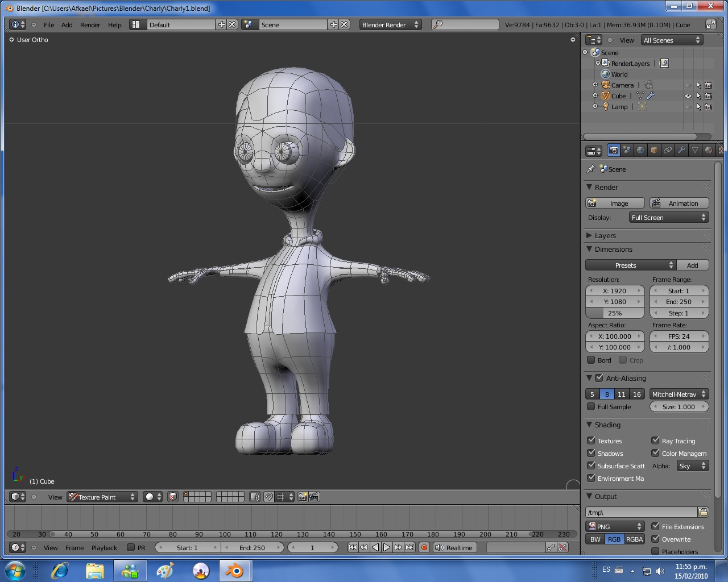Viewport: 728px width, 582px height.
Task: Uncheck the Shadows shading option
Action: [591, 453]
